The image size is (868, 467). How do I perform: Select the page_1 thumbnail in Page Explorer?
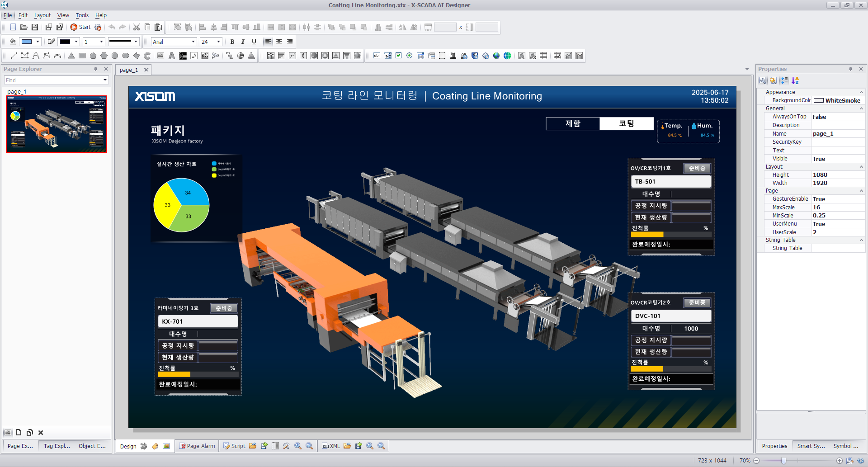pyautogui.click(x=57, y=124)
